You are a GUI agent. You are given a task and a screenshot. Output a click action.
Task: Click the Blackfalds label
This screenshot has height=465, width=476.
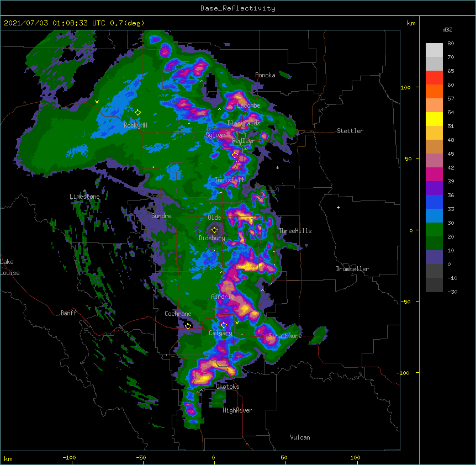[x=244, y=123]
